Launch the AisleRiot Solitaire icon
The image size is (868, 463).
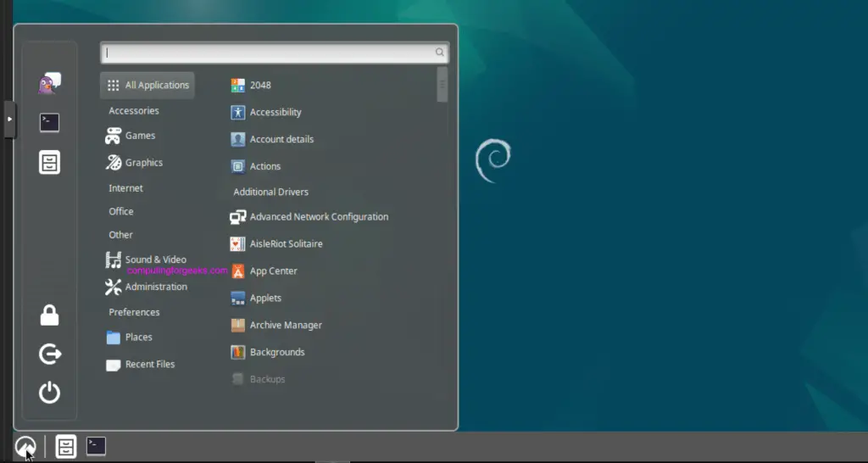(x=238, y=243)
